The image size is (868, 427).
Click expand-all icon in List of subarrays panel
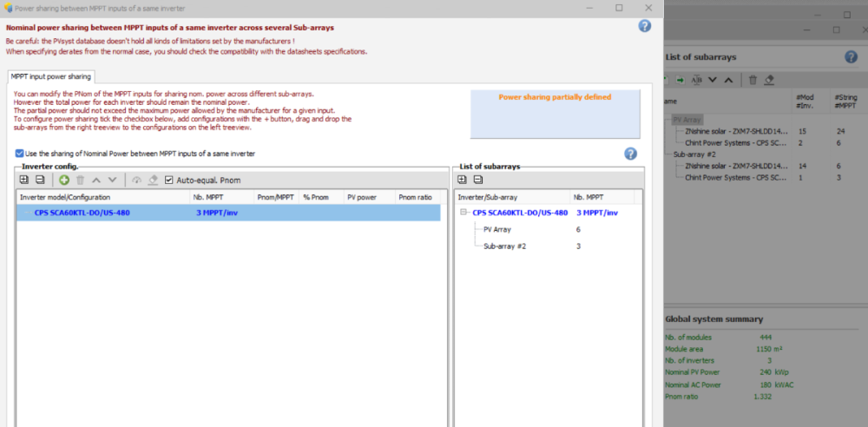(463, 180)
